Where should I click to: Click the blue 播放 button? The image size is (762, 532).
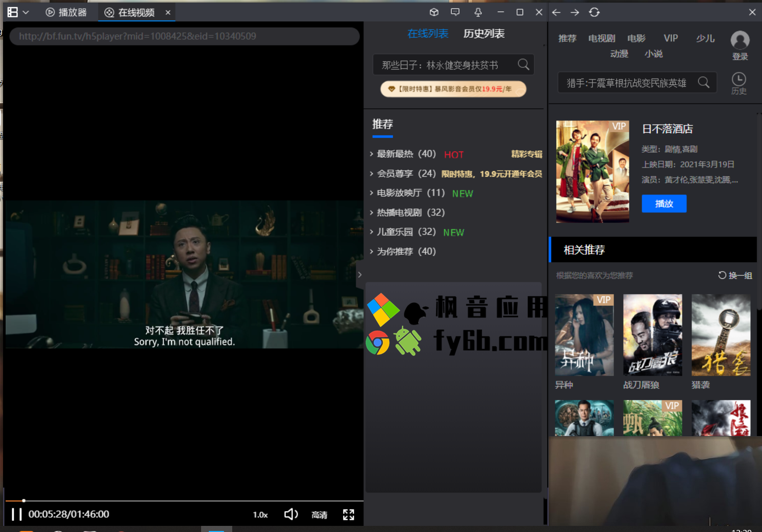(x=664, y=204)
